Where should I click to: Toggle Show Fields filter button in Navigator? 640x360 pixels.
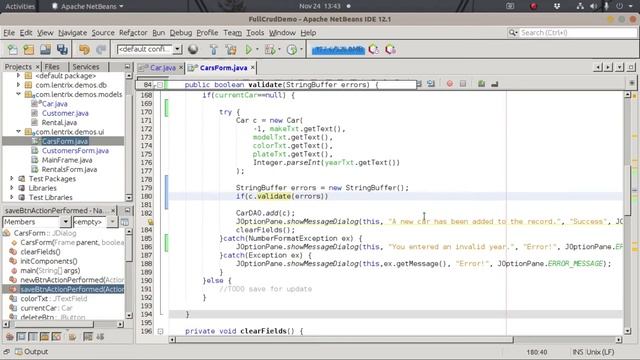click(x=21, y=337)
